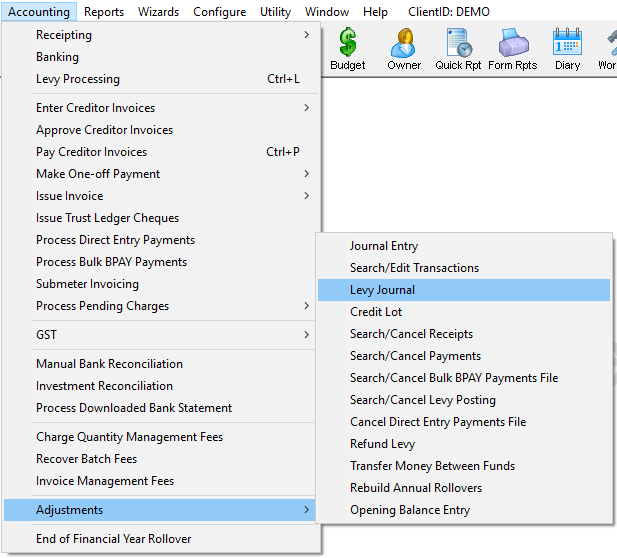Viewport: 617px width, 558px height.
Task: Choose Search/Cancel Bulk BPAY Payments File
Action: coord(464,378)
